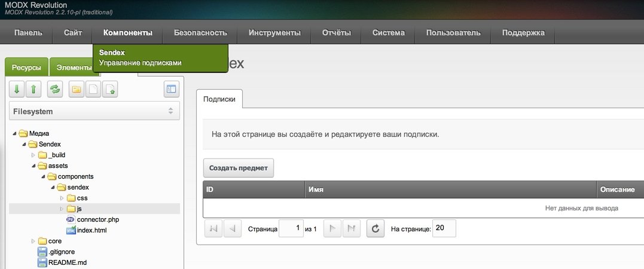Create a new folder with the folder icon

pyautogui.click(x=77, y=89)
